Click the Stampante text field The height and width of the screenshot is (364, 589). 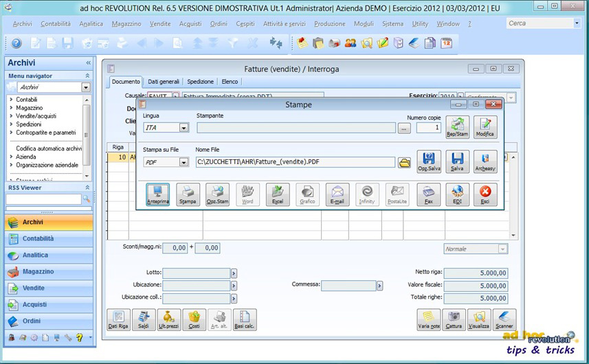(296, 128)
